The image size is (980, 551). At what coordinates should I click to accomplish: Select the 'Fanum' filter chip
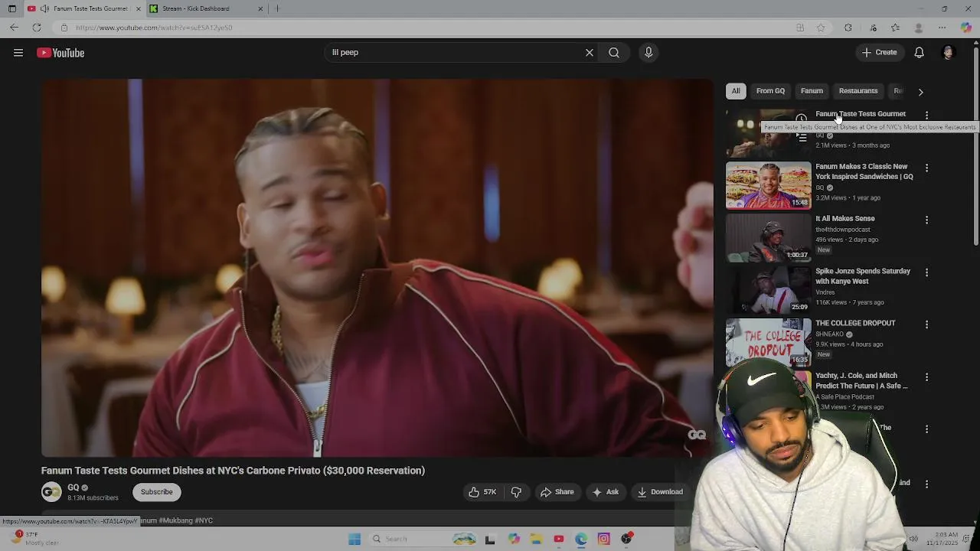[812, 91]
